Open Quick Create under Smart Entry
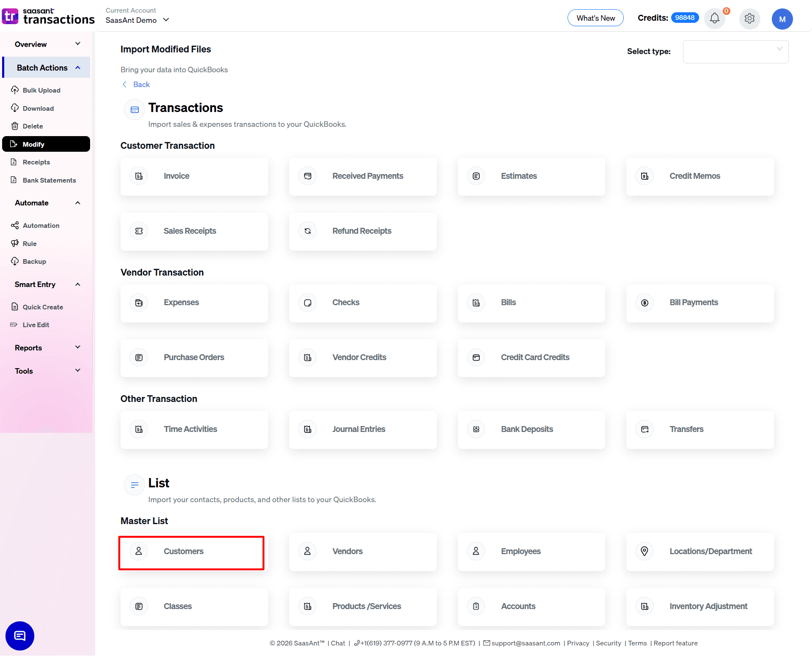 (42, 307)
